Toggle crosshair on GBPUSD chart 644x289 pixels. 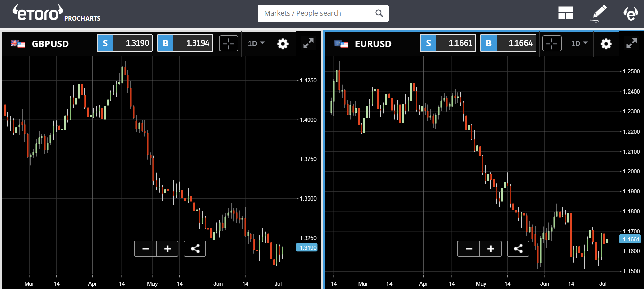tap(229, 43)
